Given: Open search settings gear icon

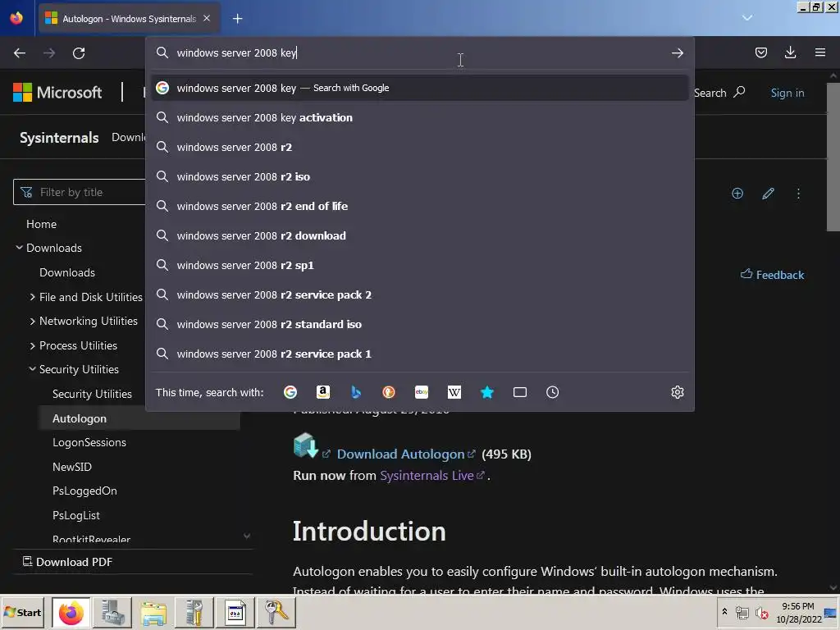Looking at the screenshot, I should pyautogui.click(x=677, y=392).
